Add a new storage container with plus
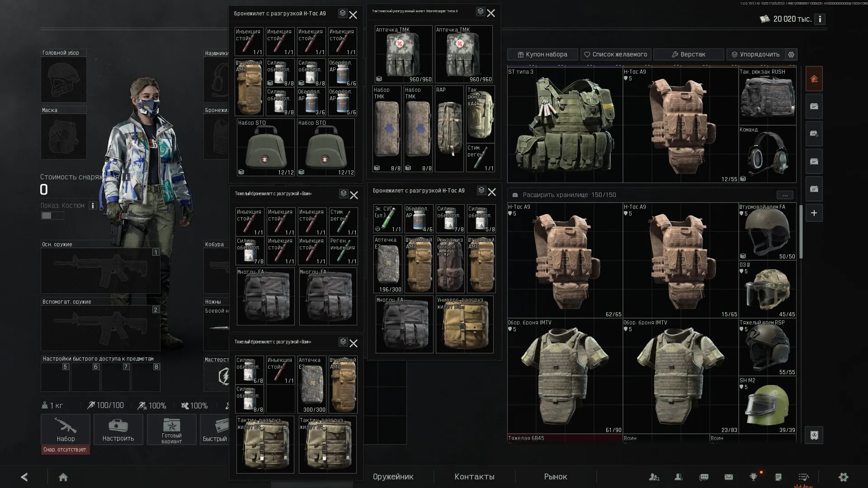 814,213
